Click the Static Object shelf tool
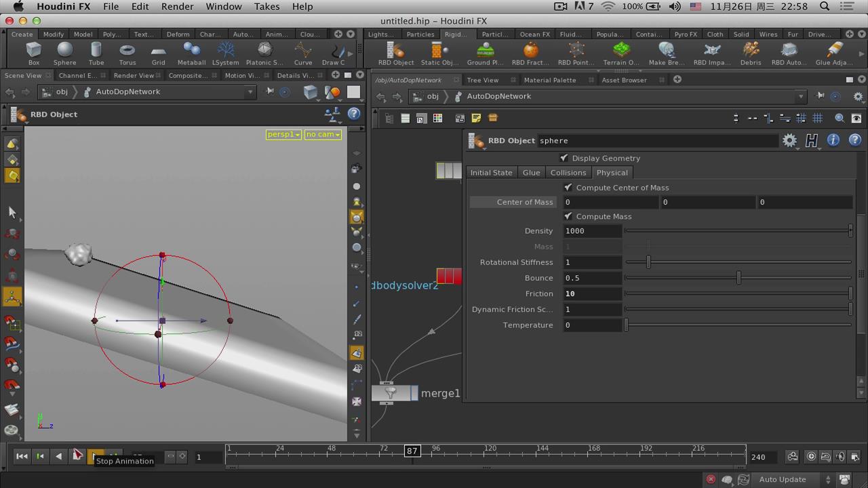Image resolution: width=868 pixels, height=488 pixels. click(439, 54)
